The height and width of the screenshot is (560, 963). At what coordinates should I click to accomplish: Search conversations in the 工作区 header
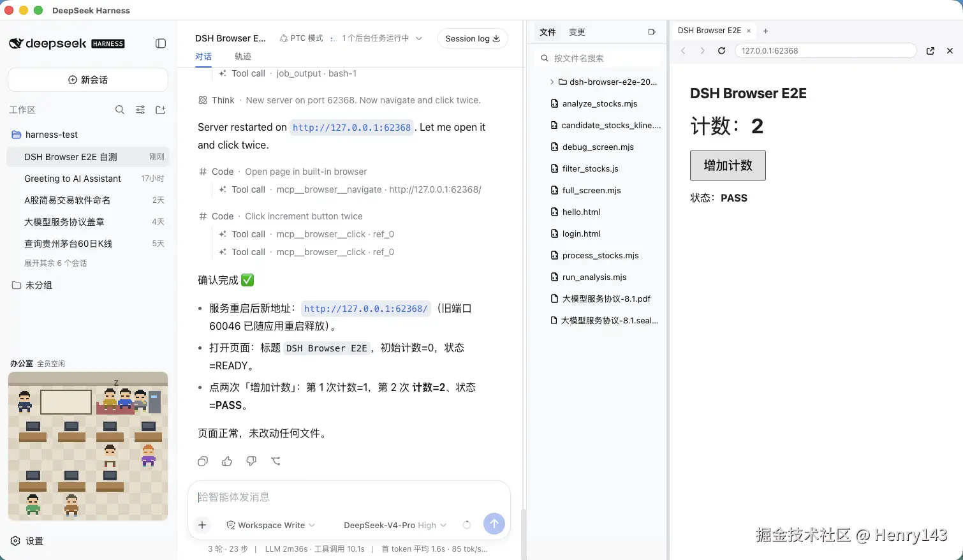119,110
